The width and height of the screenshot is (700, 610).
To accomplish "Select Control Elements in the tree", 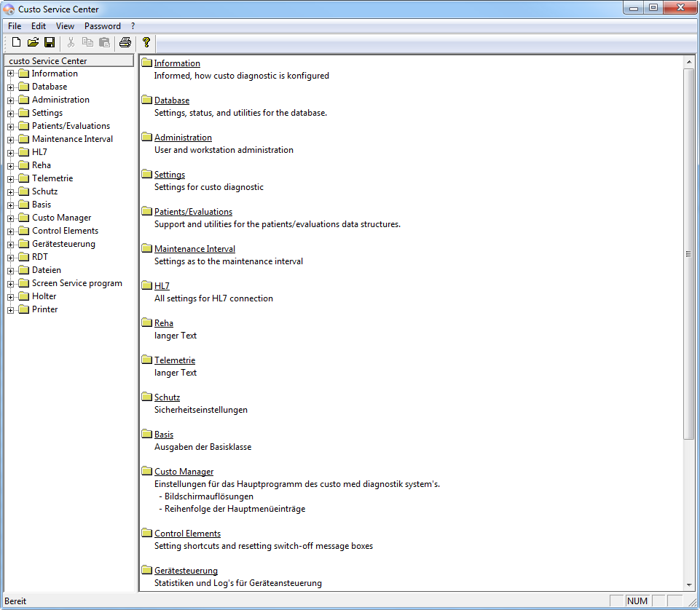I will 65,231.
